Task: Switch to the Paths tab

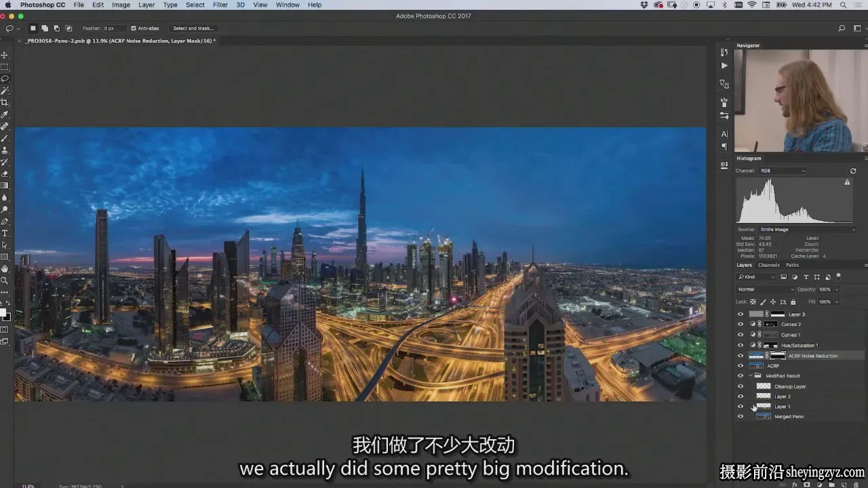Action: pos(792,265)
